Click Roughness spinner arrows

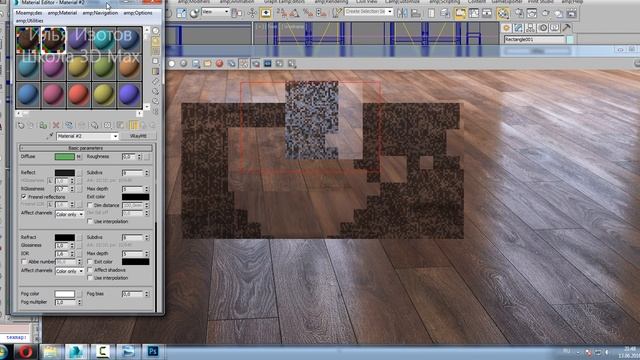(139, 156)
